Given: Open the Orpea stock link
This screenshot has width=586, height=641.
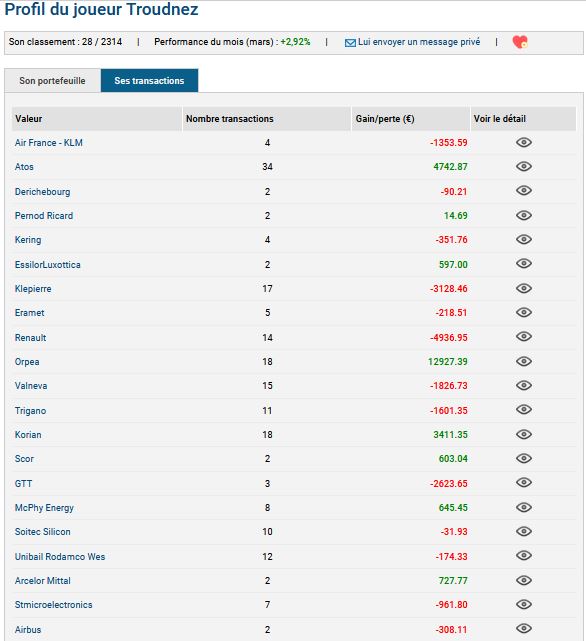Looking at the screenshot, I should click(x=27, y=362).
